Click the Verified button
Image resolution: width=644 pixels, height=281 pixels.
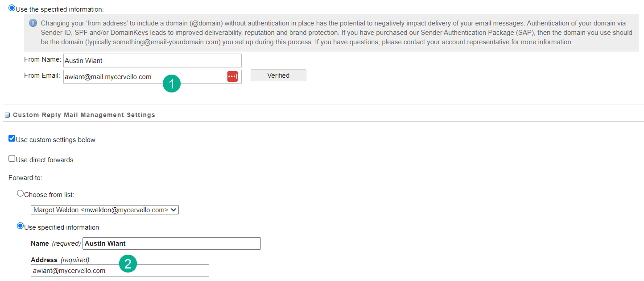pyautogui.click(x=278, y=75)
